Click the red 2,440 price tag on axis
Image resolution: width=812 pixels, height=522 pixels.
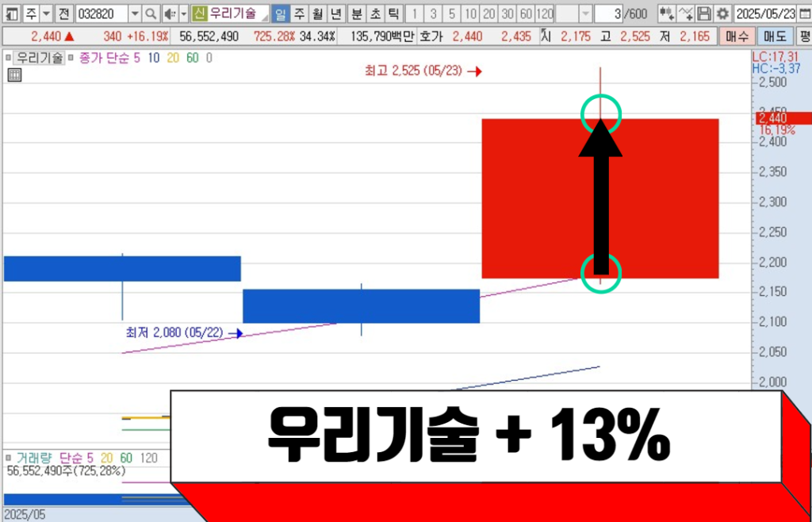[x=784, y=118]
